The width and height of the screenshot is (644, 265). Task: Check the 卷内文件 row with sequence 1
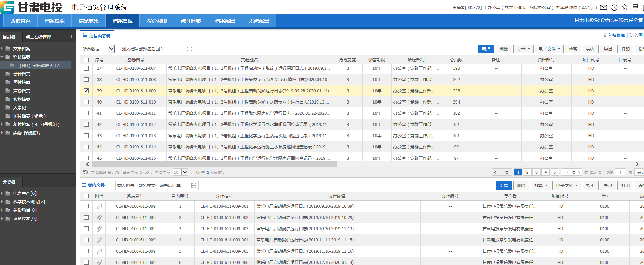pos(86,206)
